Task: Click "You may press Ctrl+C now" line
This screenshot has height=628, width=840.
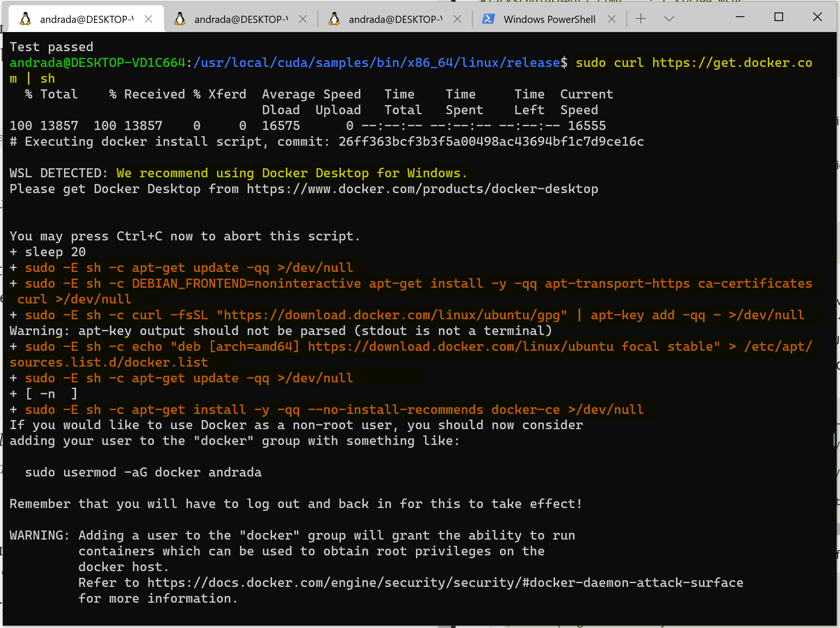Action: coord(185,237)
